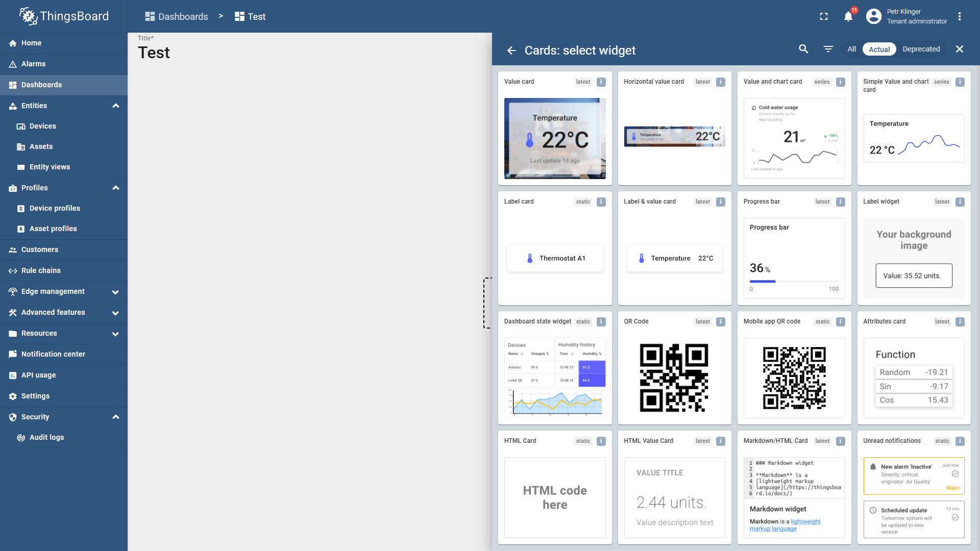This screenshot has width=980, height=551.
Task: Click the notifications bell icon
Action: [847, 16]
